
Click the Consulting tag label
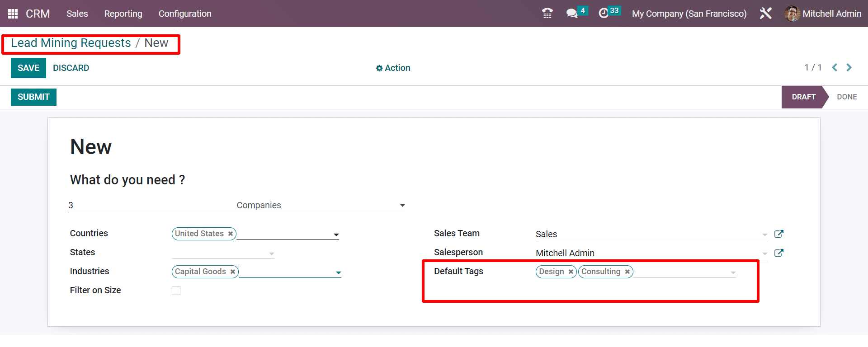(x=601, y=272)
